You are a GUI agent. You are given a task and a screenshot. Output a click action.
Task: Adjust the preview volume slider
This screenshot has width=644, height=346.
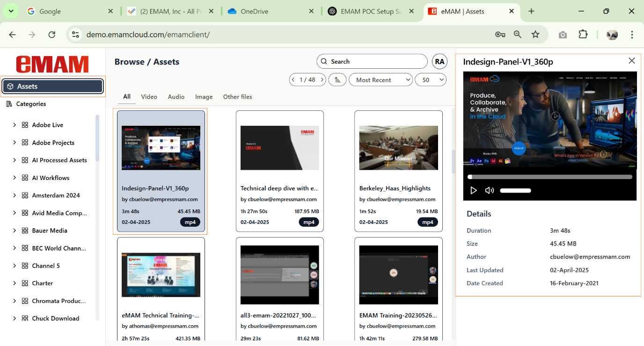pos(515,190)
